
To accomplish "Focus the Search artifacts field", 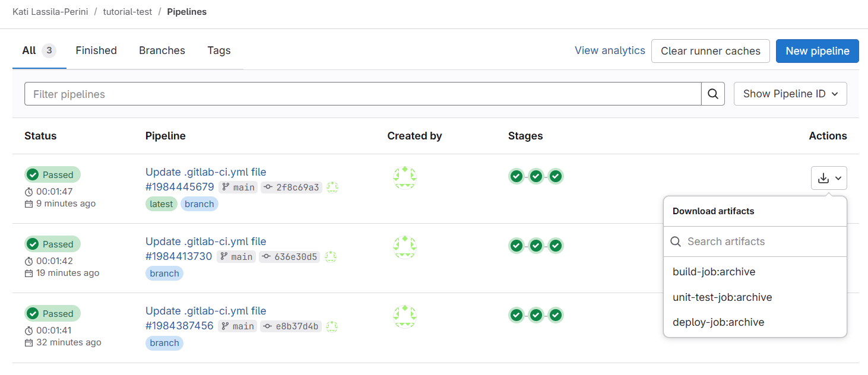I will pos(755,241).
